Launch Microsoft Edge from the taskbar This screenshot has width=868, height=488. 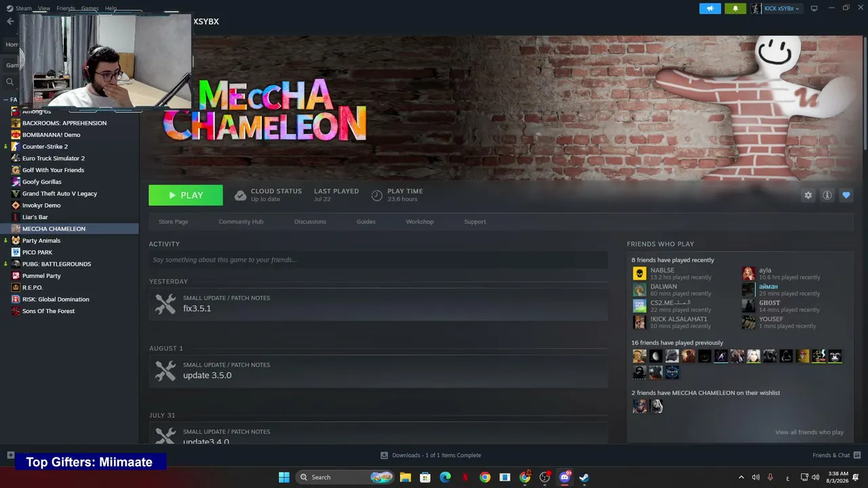point(445,477)
